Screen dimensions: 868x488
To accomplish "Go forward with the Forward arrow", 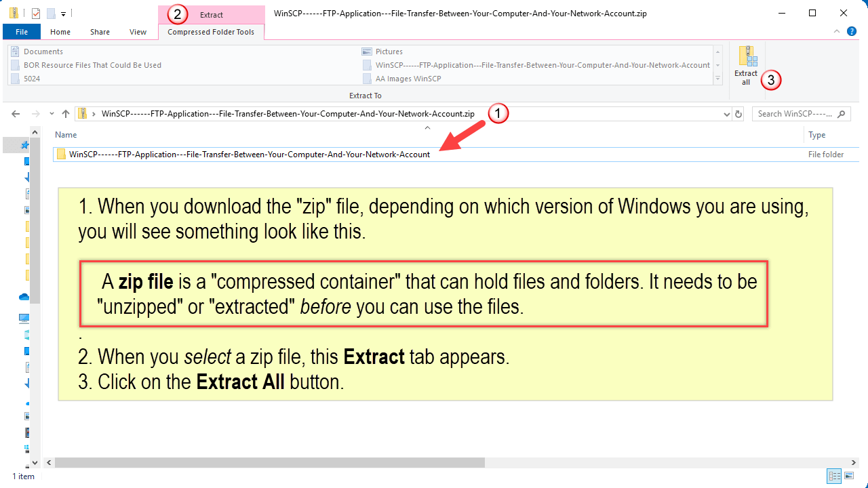I will point(36,114).
